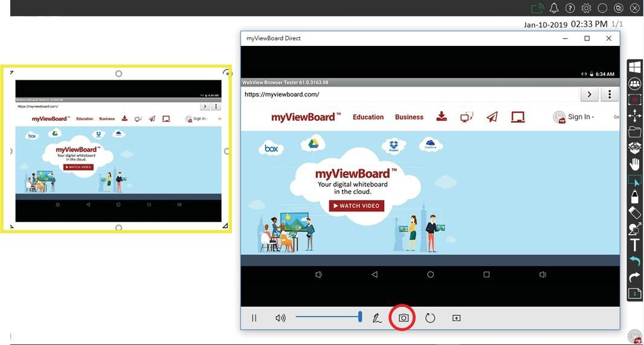Adjust the Direct window volume slider
The width and height of the screenshot is (644, 345).
[329, 317]
